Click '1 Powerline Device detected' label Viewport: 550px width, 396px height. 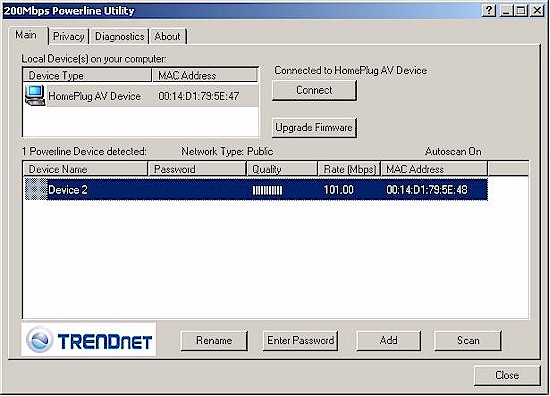click(84, 152)
